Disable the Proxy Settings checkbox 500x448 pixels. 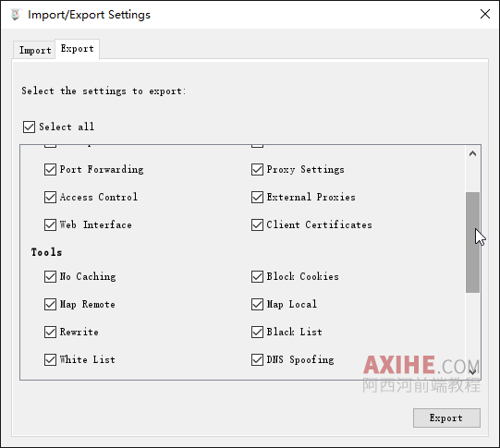click(x=257, y=170)
